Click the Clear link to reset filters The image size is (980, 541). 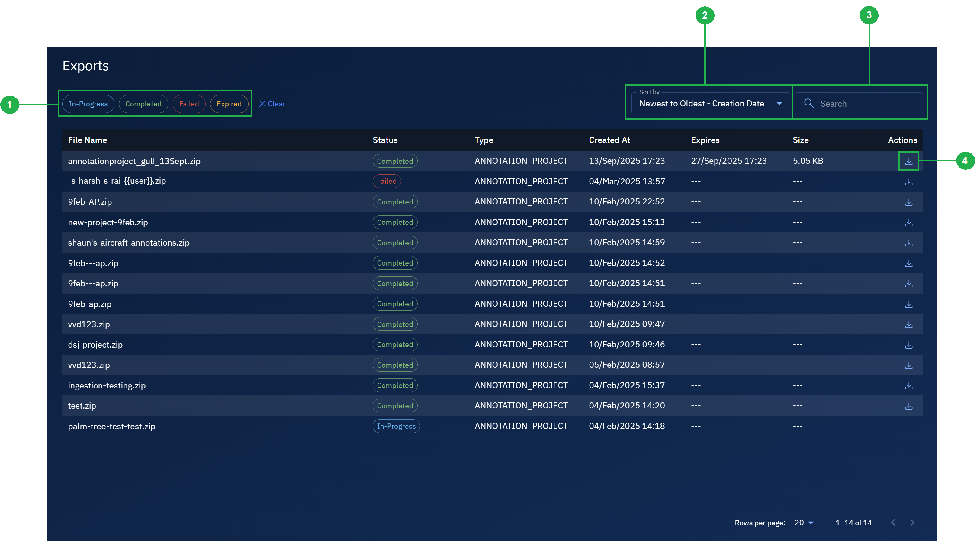(276, 104)
